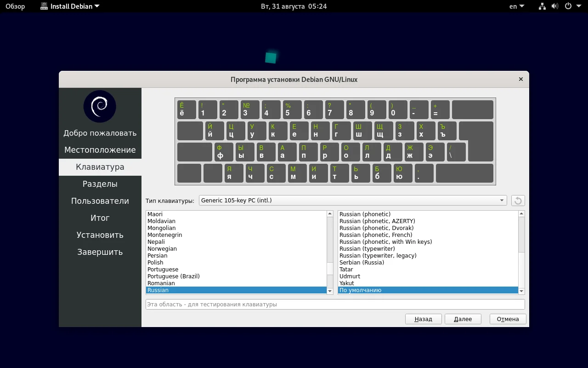Select Polish in the layout list
This screenshot has height=368, width=588.
(x=155, y=262)
